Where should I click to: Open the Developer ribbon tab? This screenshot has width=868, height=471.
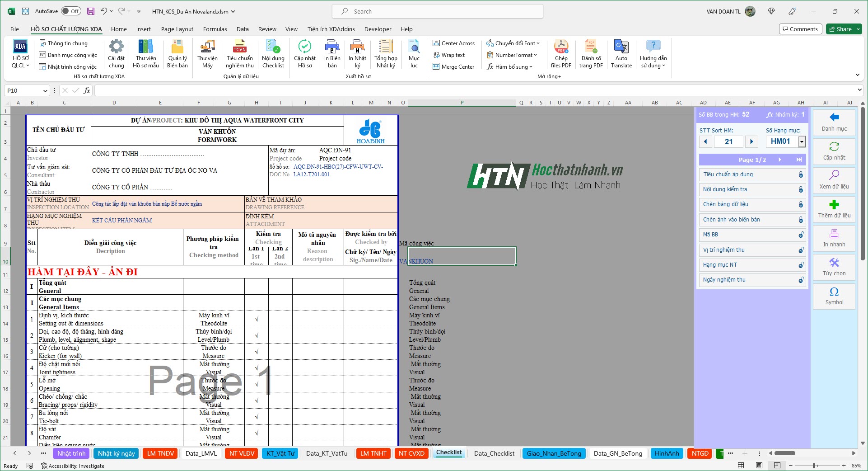378,29
